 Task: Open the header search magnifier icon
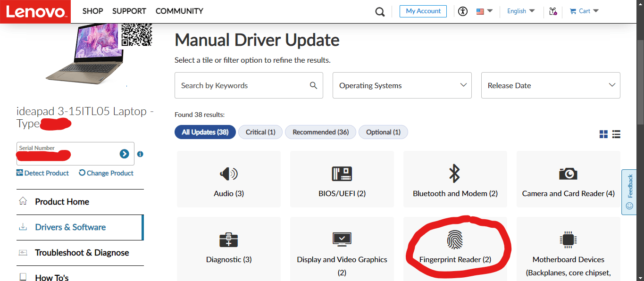coord(380,12)
